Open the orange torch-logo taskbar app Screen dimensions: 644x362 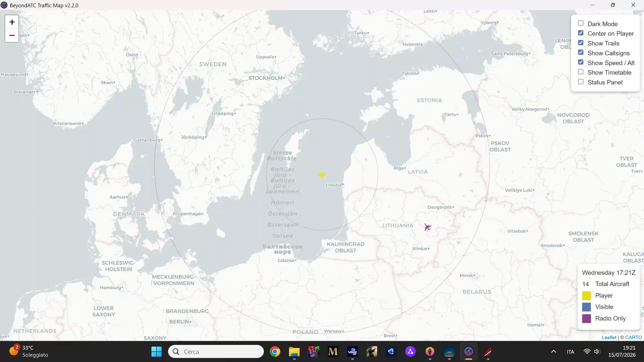pos(430,351)
